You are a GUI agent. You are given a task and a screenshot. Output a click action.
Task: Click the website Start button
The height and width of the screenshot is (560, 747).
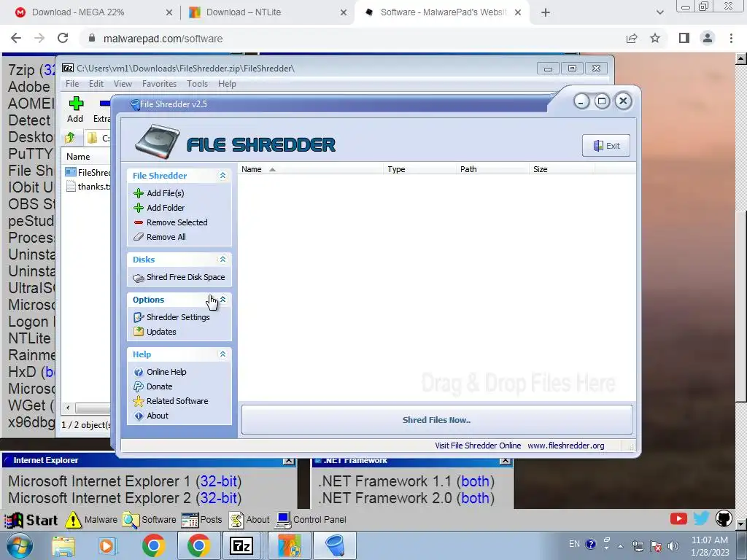point(31,520)
